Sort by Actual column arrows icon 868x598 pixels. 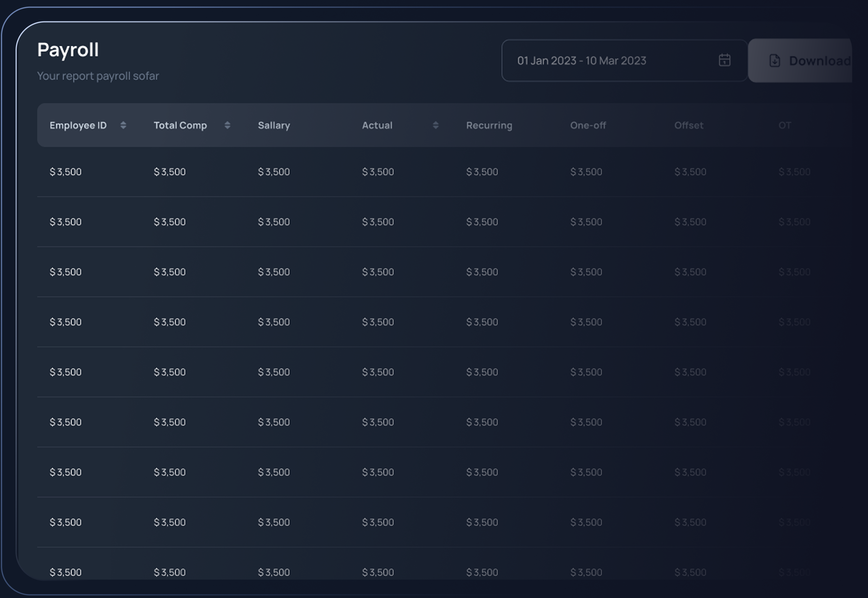435,125
